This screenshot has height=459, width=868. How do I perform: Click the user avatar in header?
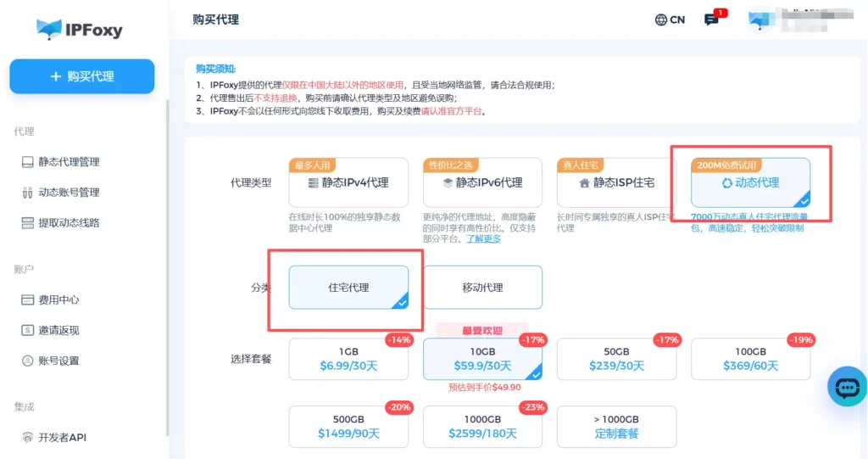click(758, 20)
